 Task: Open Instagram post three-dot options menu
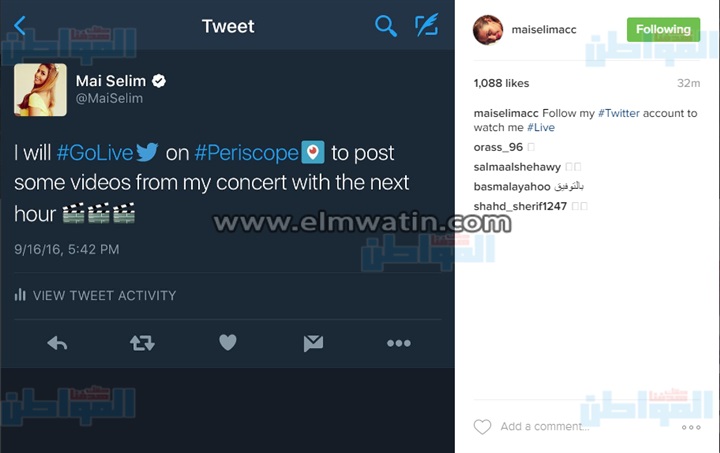pyautogui.click(x=691, y=427)
